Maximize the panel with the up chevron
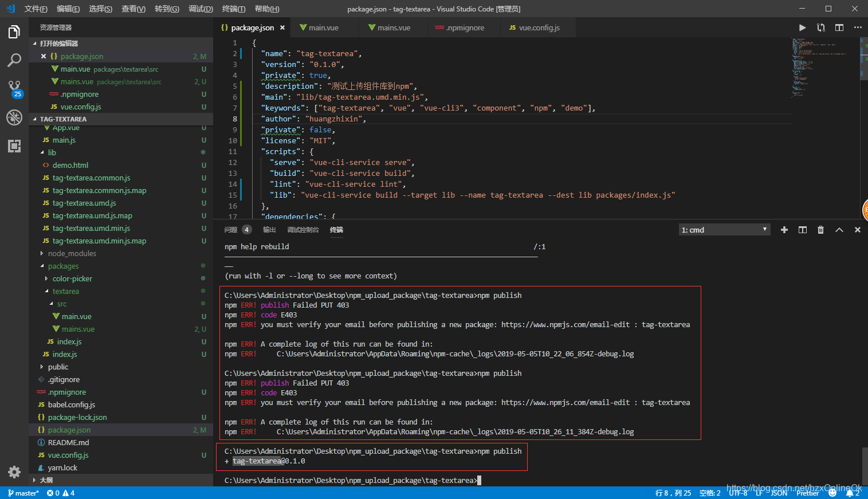Screen dimensions: 868x499 click(839, 230)
